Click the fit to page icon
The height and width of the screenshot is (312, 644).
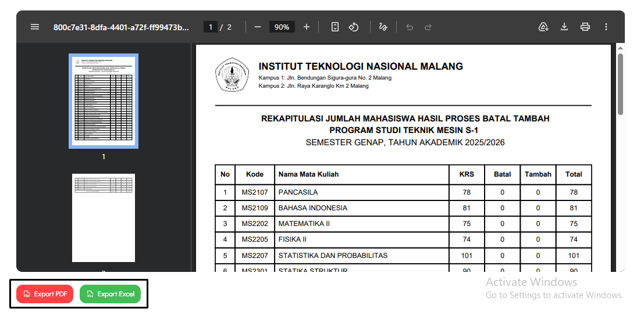click(335, 27)
